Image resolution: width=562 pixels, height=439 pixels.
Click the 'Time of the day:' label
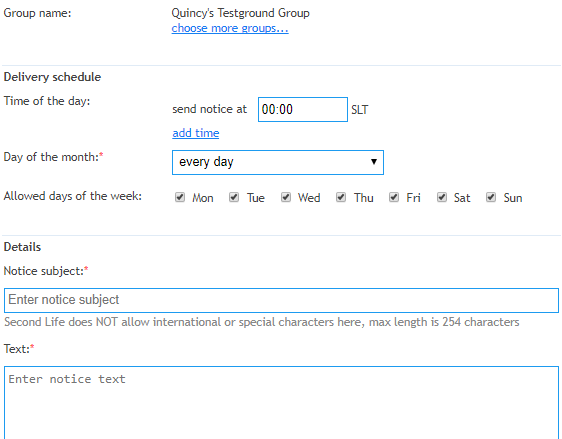tap(47, 101)
